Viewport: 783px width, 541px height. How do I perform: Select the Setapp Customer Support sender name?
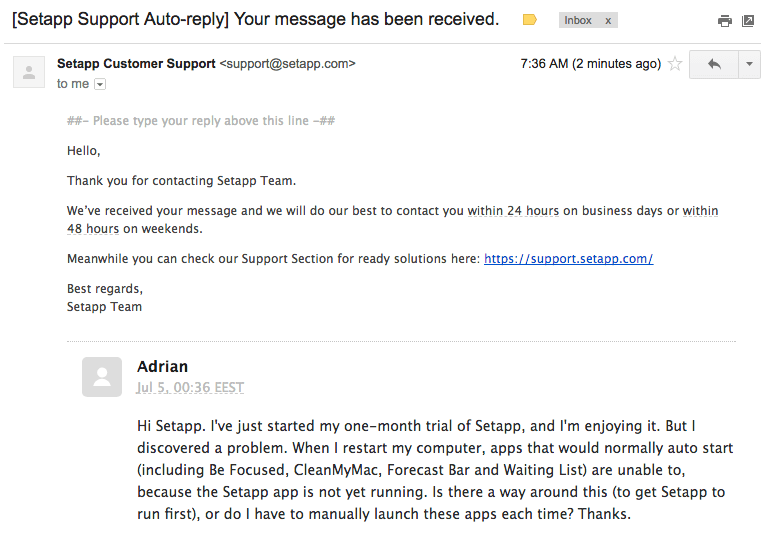pyautogui.click(x=136, y=63)
